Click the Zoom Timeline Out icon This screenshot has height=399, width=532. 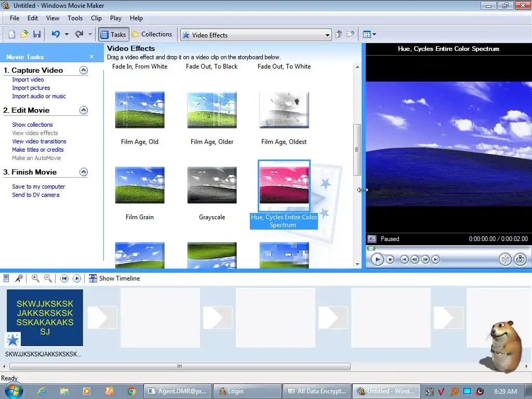click(48, 278)
